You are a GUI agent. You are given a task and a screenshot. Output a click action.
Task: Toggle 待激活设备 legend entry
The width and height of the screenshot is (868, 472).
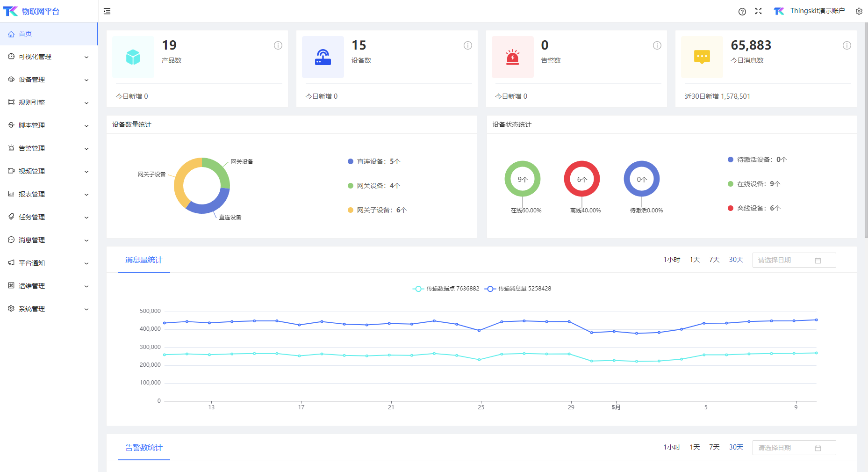[x=757, y=160]
